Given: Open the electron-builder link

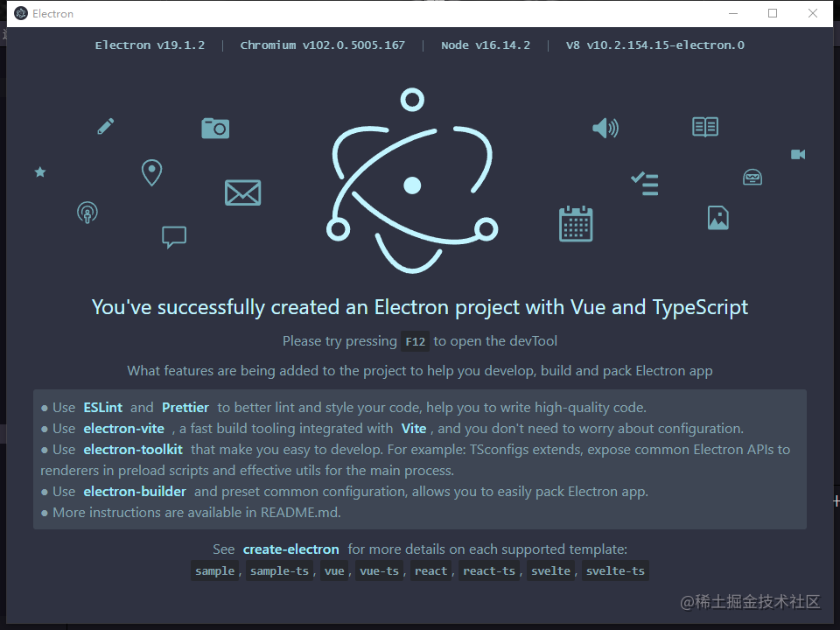Looking at the screenshot, I should tap(135, 492).
